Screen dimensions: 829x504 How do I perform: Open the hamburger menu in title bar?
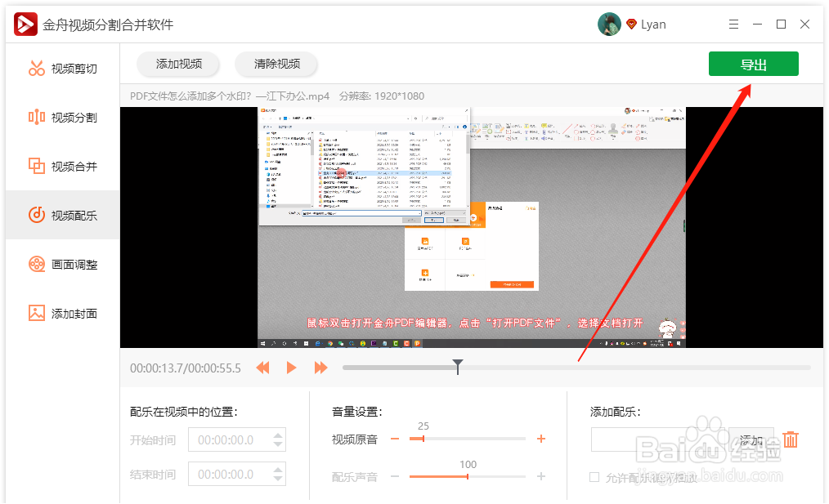point(733,25)
